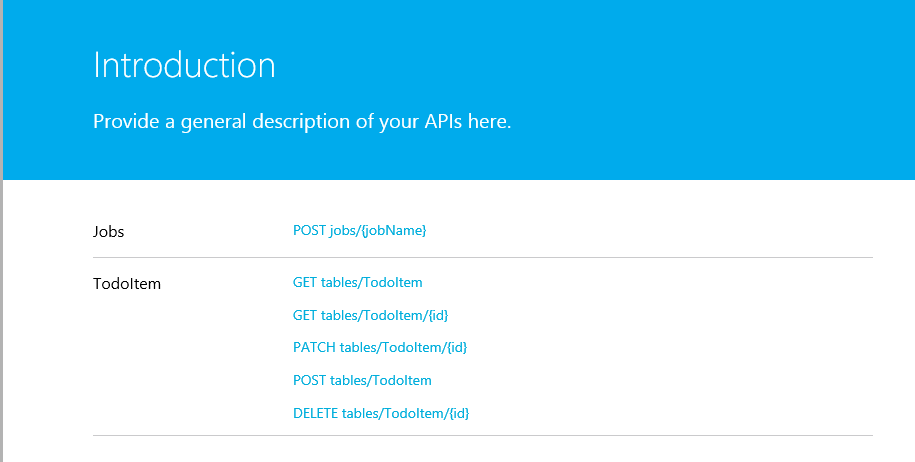The image size is (915, 462).
Task: Open the POST tables/TodoItem link
Action: click(362, 381)
